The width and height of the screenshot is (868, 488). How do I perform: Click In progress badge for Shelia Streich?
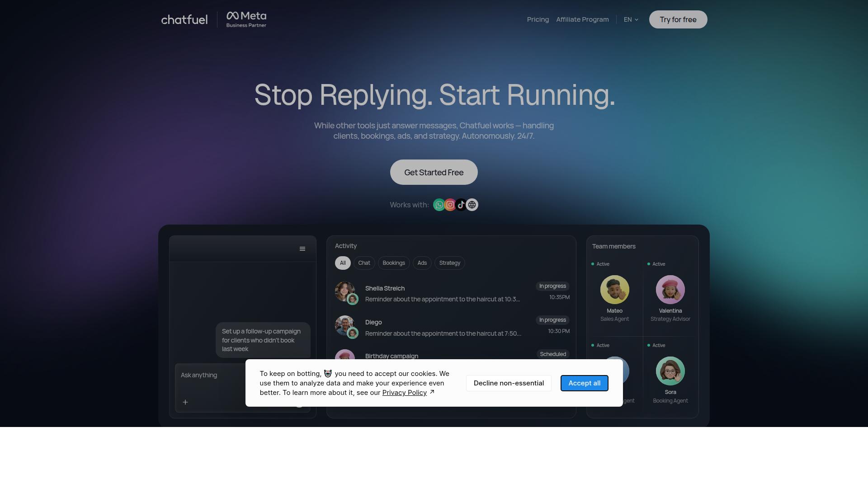[x=552, y=286]
